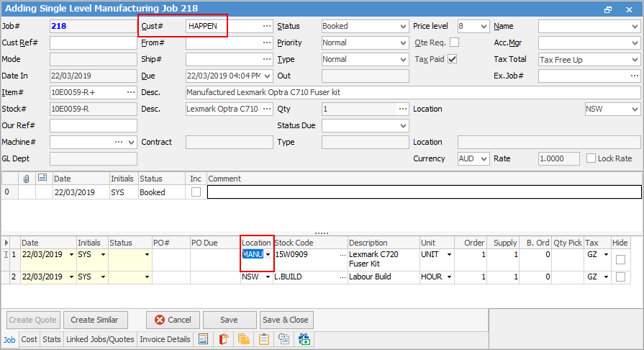Open the Stats tab
This screenshot has width=644, height=350.
(x=52, y=339)
